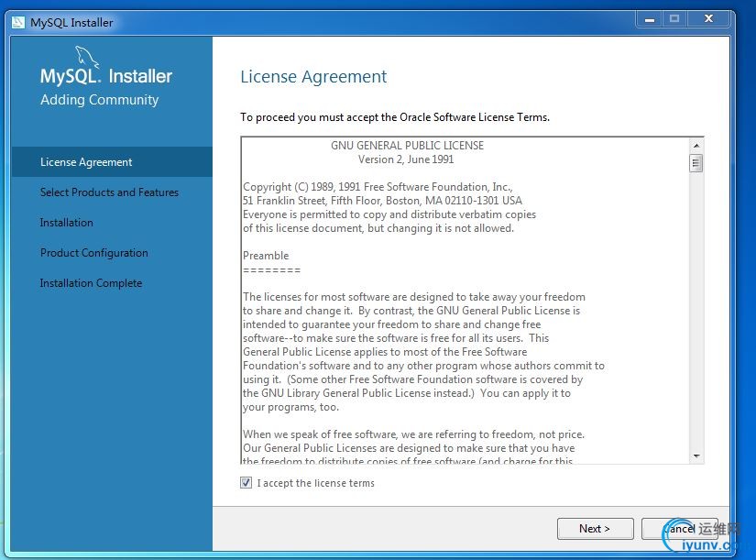The image size is (756, 560).
Task: Click the license scrollbar thumb
Action: pos(696,163)
